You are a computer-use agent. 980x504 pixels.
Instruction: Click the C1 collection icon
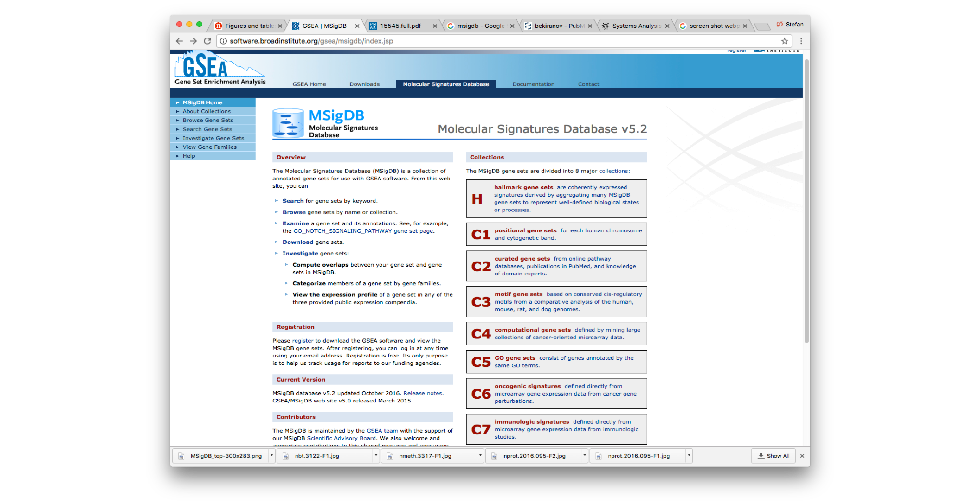point(481,235)
